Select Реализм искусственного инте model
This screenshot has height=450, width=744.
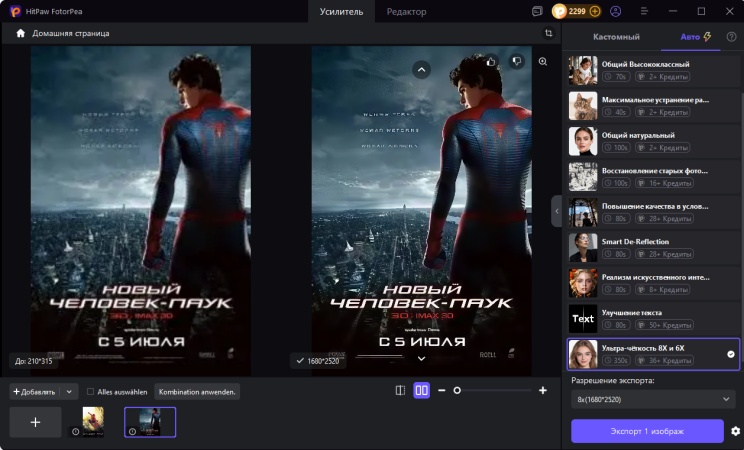[653, 283]
